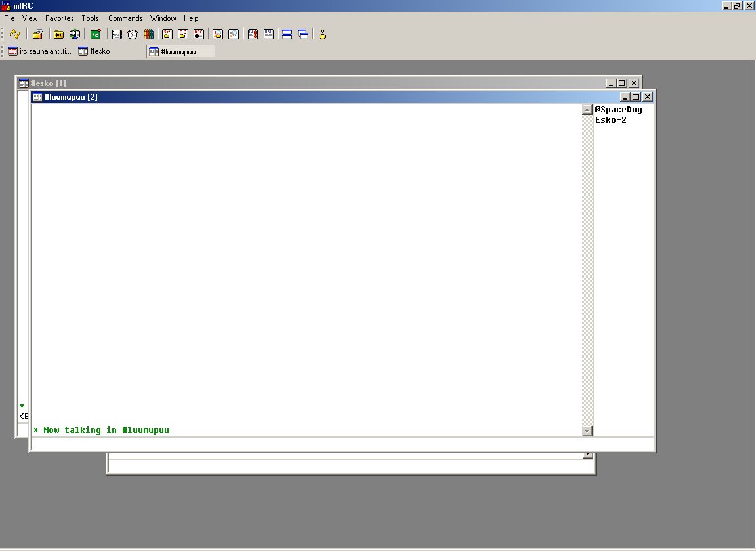Open the URL List icon
Screen dimensions: 756x551
(x=268, y=34)
